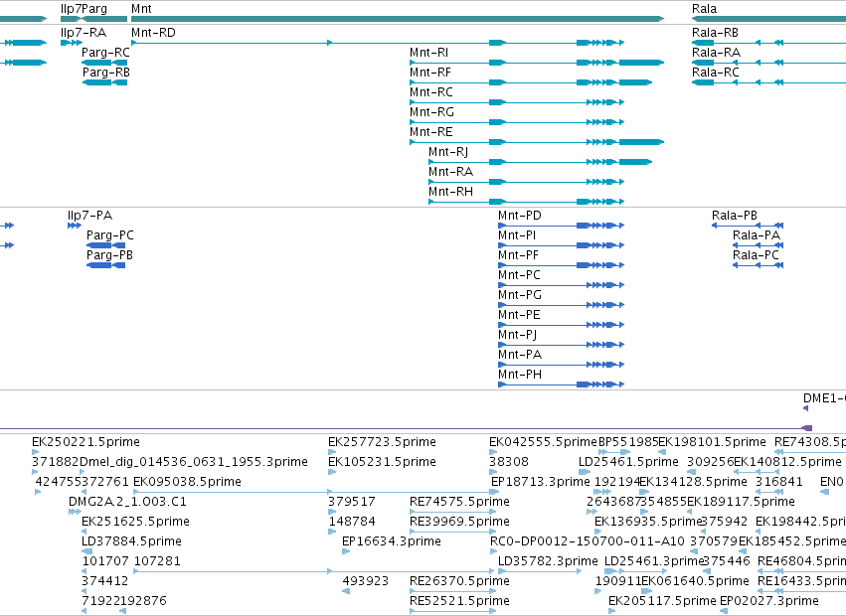The width and height of the screenshot is (846, 616).
Task: Click the EK042555.5prime EST label
Action: coord(544,442)
